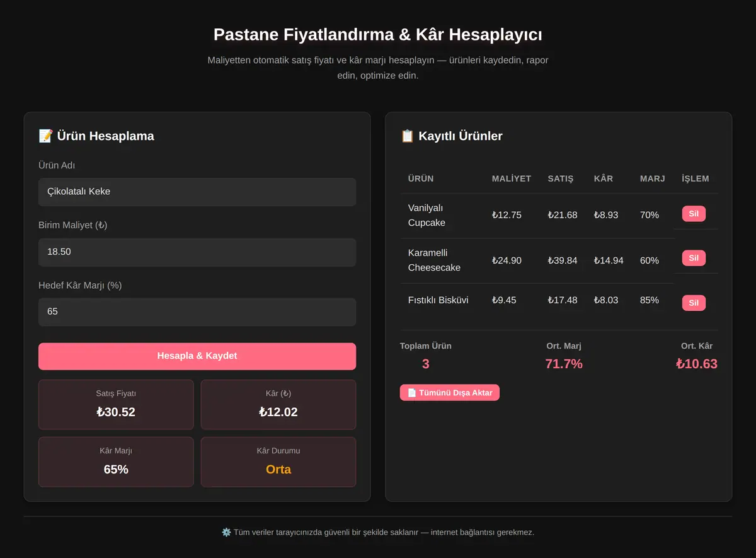
Task: Click the Kâr Durumu Orta result card
Action: (x=278, y=462)
